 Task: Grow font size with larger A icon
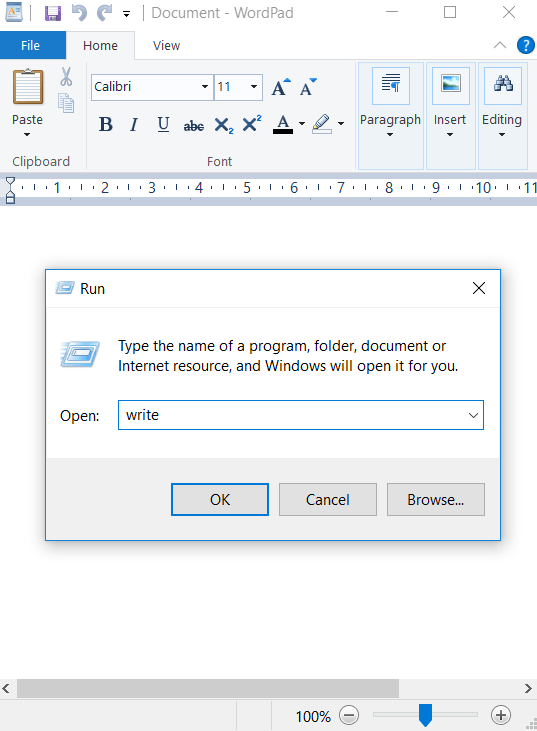[x=281, y=87]
